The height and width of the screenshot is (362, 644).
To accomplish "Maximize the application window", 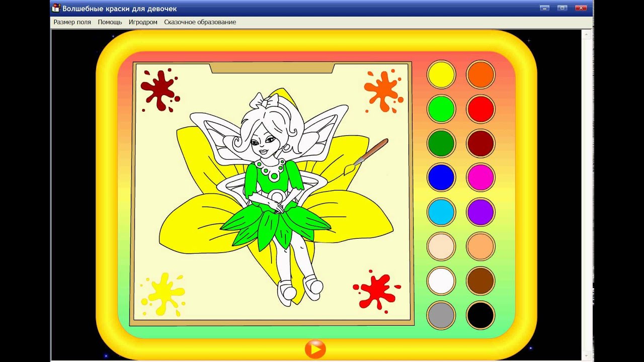I will [x=562, y=8].
